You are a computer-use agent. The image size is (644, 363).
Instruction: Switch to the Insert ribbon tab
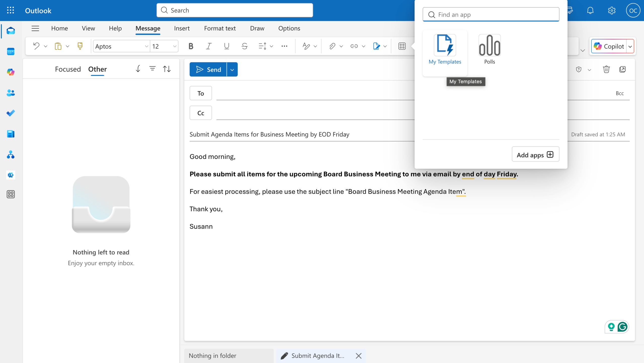tap(182, 28)
